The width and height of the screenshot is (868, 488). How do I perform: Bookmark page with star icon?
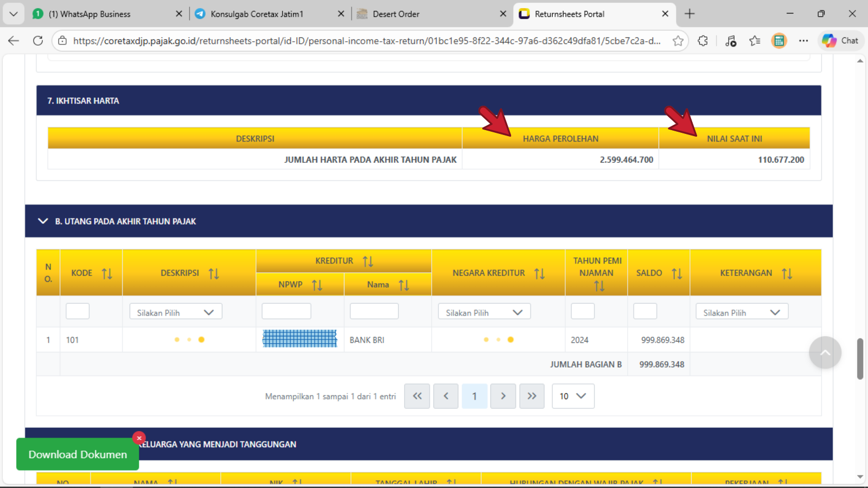click(678, 41)
